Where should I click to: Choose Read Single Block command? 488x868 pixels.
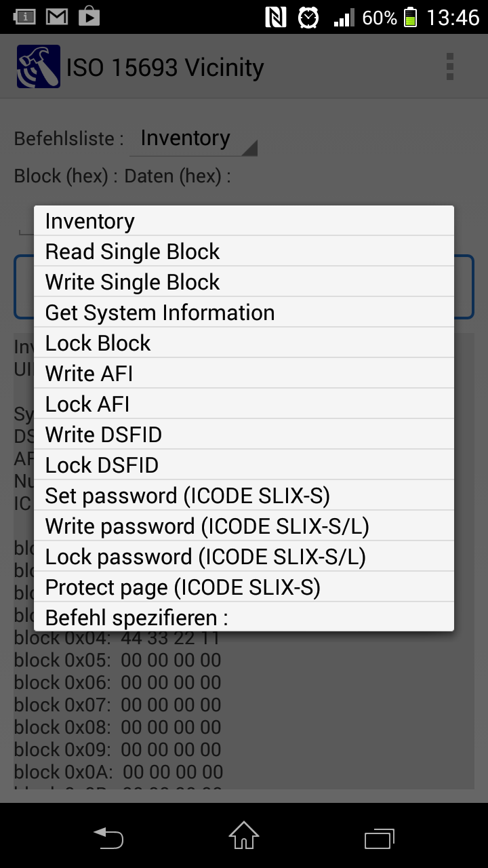244,252
